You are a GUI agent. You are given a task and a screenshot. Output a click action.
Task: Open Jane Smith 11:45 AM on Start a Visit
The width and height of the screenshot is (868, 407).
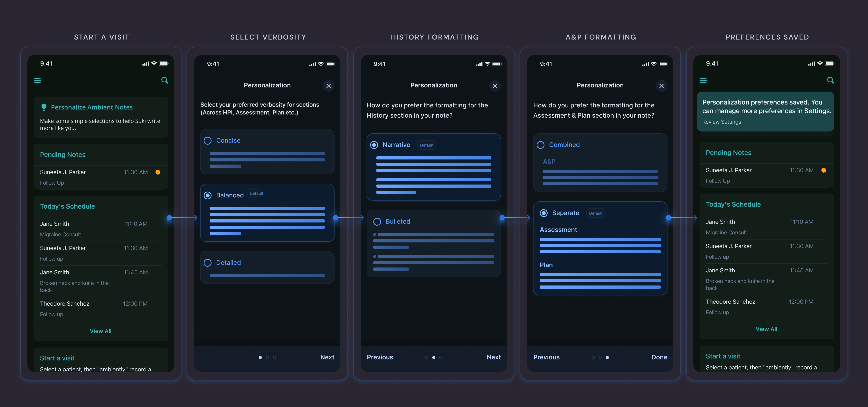[x=101, y=281]
